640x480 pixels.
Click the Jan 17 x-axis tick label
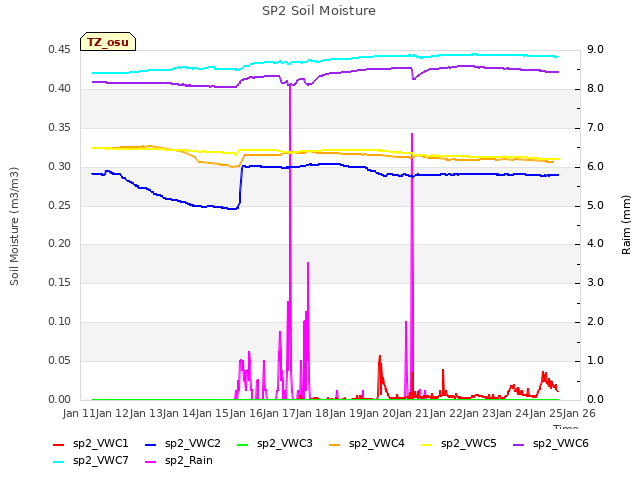(279, 413)
